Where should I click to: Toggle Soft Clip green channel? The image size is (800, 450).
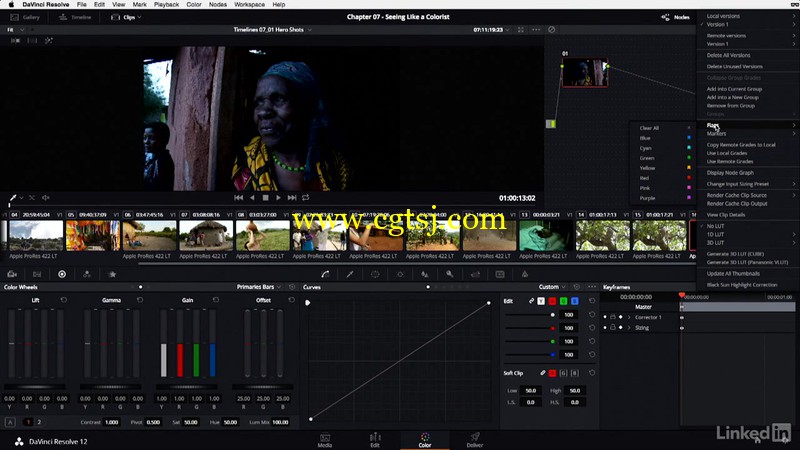coord(563,373)
